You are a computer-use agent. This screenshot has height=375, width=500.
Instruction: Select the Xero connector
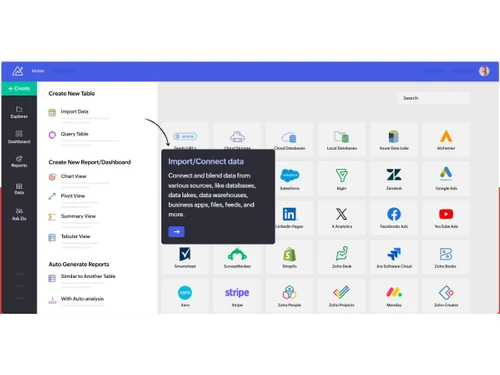pos(185,296)
